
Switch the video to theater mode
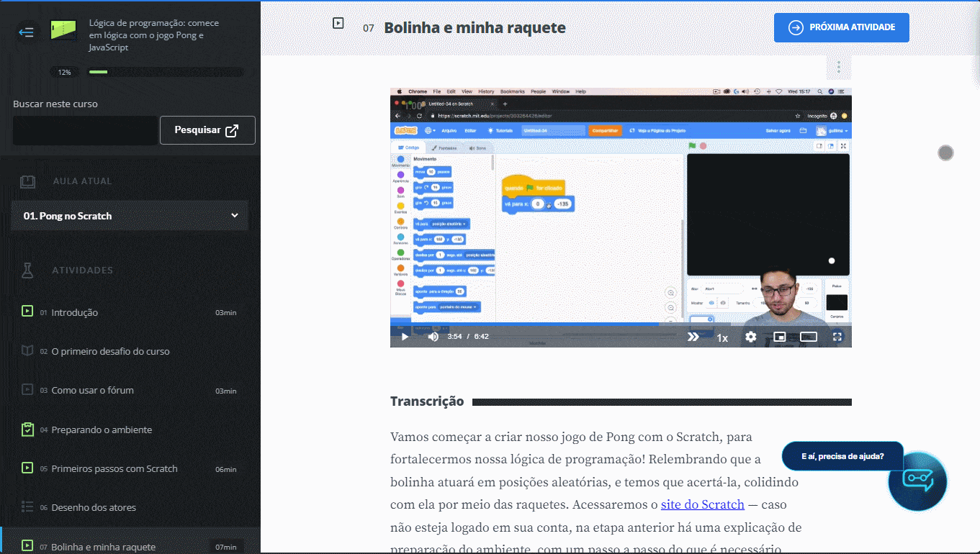tap(808, 336)
